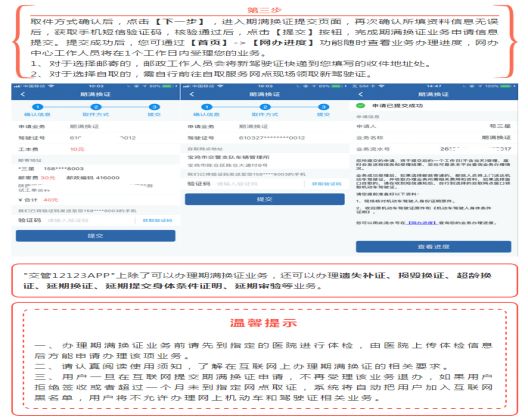
Task: Click the 验证码 input field on the self-pickup screen
Action: pos(260,184)
